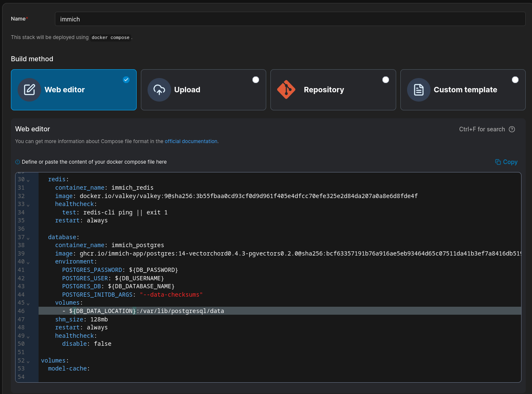The image size is (532, 394).
Task: Click the 'immich_postgres' container name text
Action: [138, 245]
